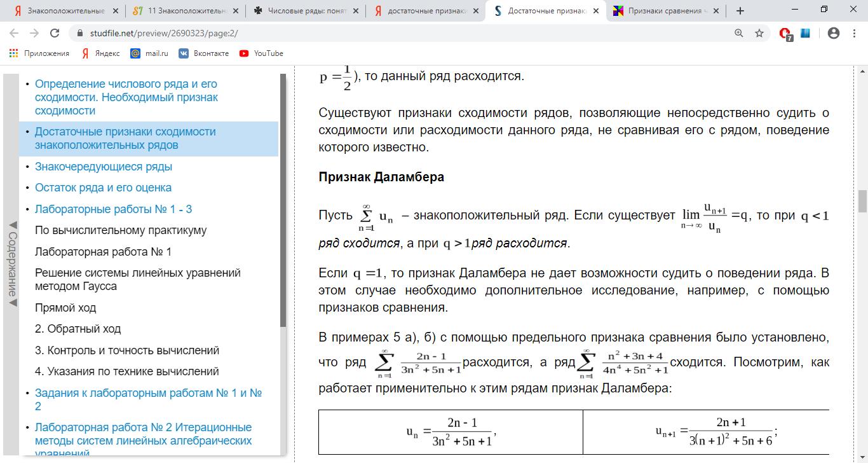Open the YouTube bookmark
The height and width of the screenshot is (463, 868).
pyautogui.click(x=261, y=53)
